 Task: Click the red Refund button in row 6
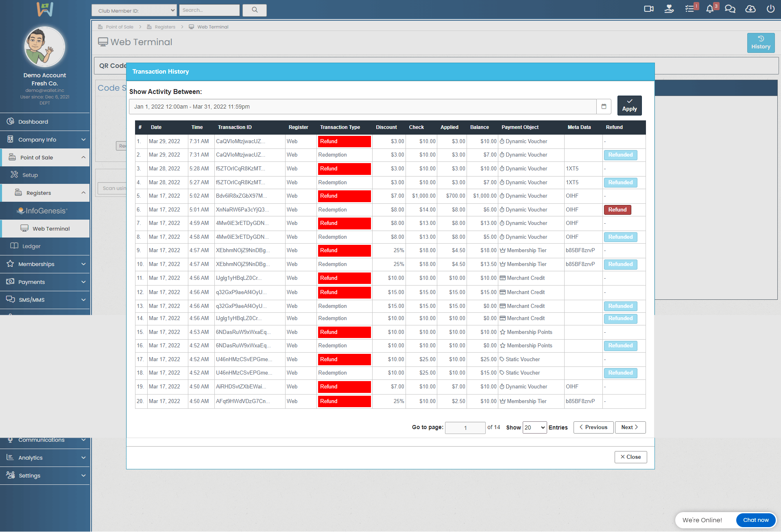point(617,210)
